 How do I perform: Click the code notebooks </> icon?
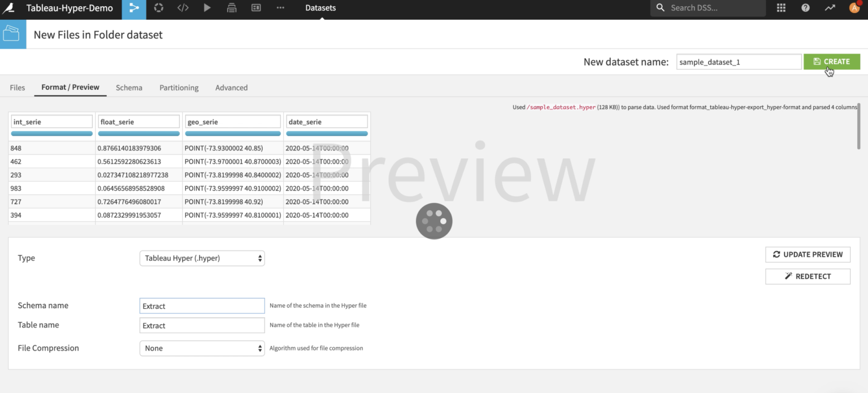click(x=183, y=8)
